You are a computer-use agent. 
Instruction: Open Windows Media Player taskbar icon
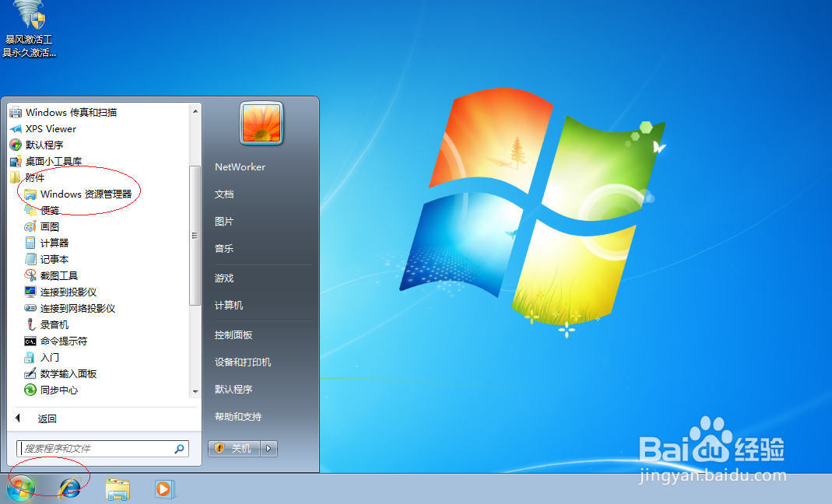point(164,489)
